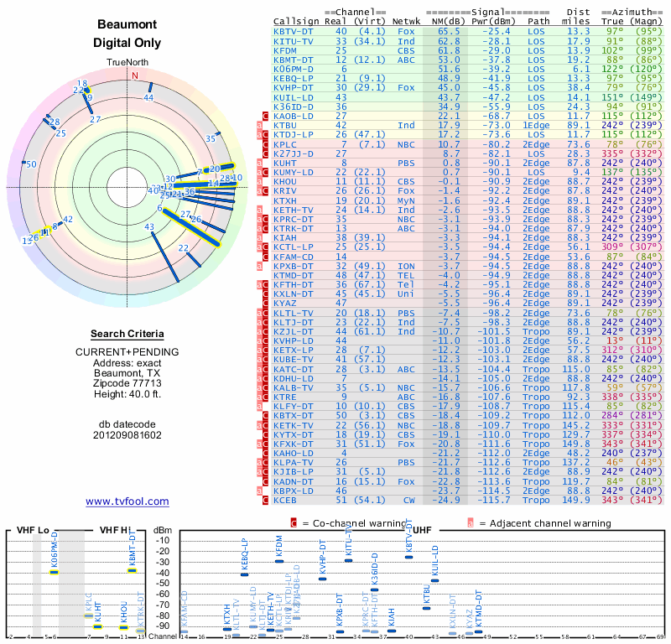This screenshot has height=644, width=671.
Task: Click the 1Edge path value for KTBU
Action: coord(536,126)
